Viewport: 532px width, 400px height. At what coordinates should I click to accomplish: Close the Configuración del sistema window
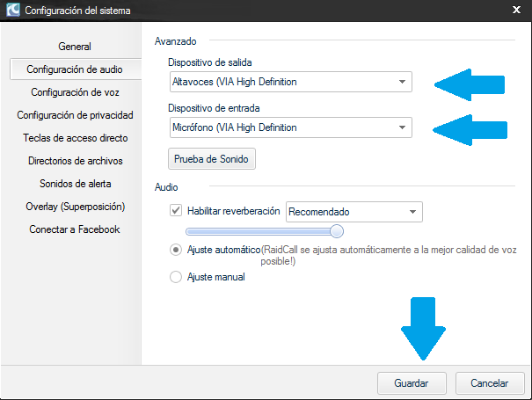(515, 11)
